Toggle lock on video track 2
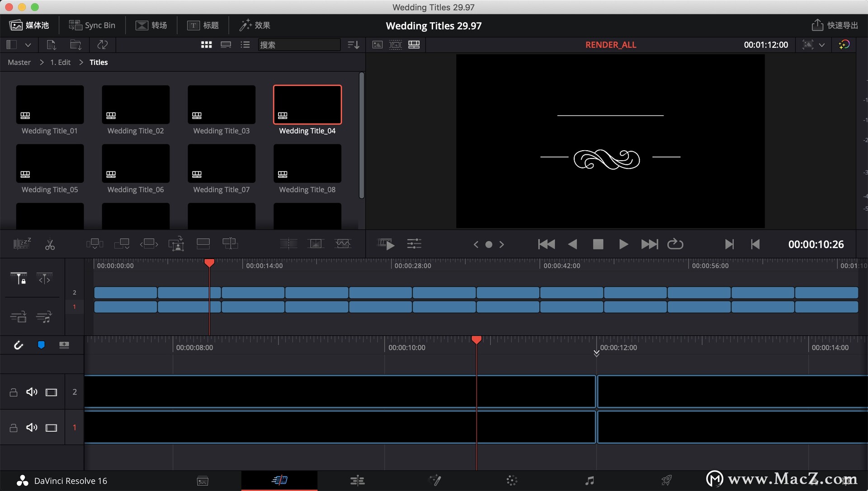The image size is (868, 491). [x=14, y=392]
